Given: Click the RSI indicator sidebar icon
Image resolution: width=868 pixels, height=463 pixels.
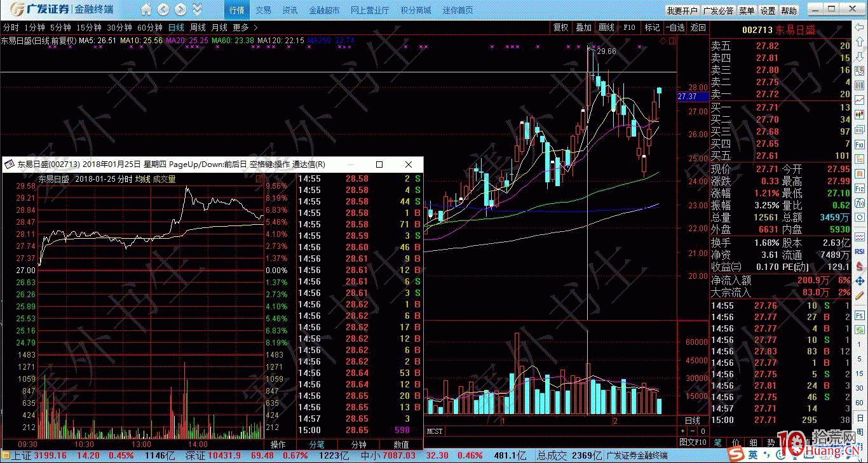Looking at the screenshot, I should click(860, 251).
